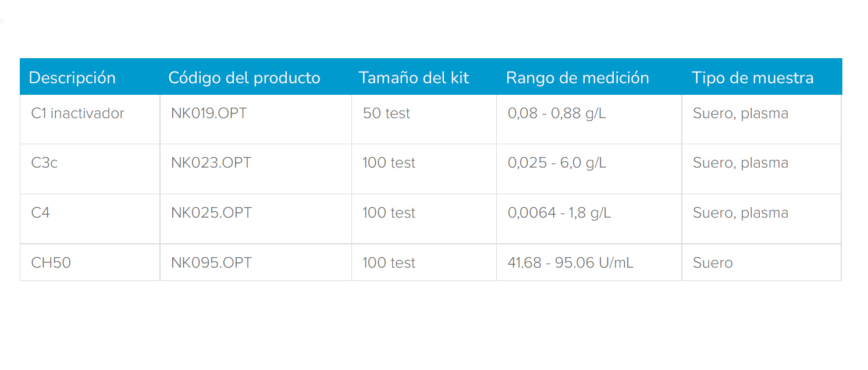The width and height of the screenshot is (868, 370).
Task: Click the Tipo de muestra header
Action: 753,78
